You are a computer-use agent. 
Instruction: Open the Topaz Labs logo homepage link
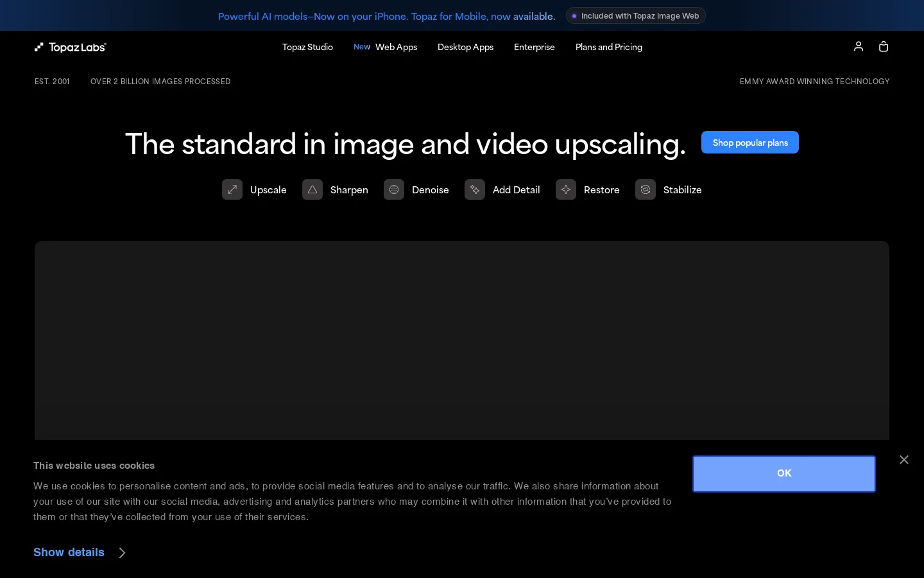71,47
